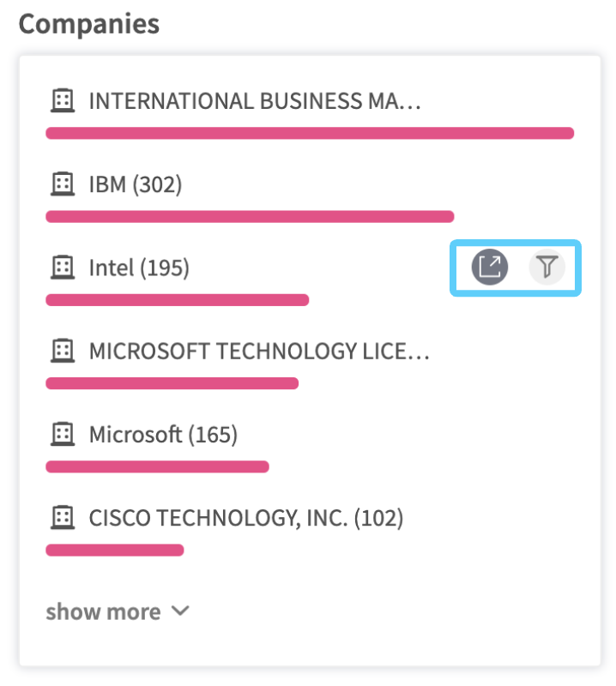Click the pink bar under Intel

[x=177, y=300]
